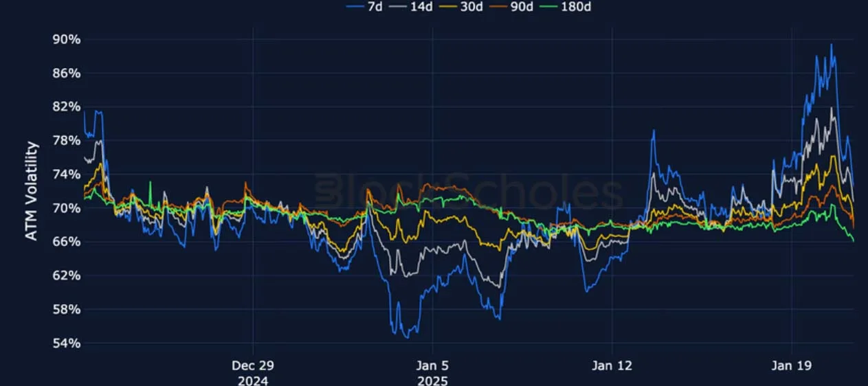868x386 pixels.
Task: Click the 86% y-axis label
Action: (67, 73)
